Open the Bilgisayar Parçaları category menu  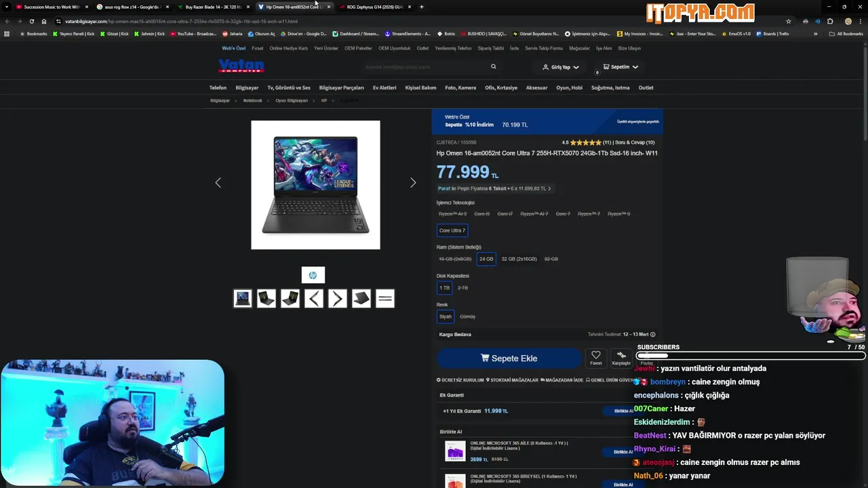(341, 87)
